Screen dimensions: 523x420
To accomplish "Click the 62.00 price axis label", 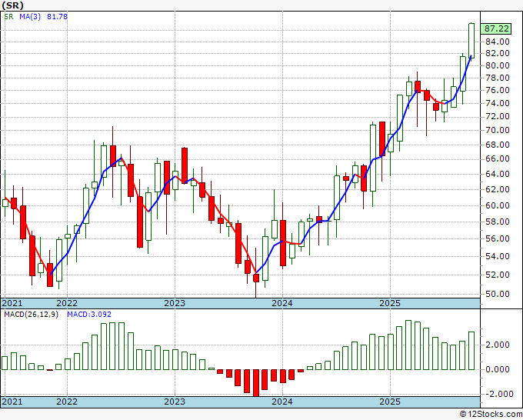I will (497, 189).
